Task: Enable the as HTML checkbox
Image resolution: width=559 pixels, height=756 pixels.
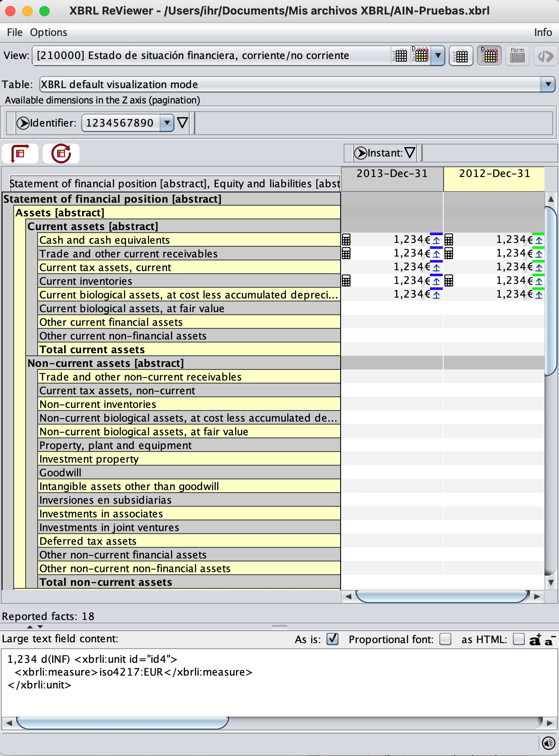Action: [518, 639]
